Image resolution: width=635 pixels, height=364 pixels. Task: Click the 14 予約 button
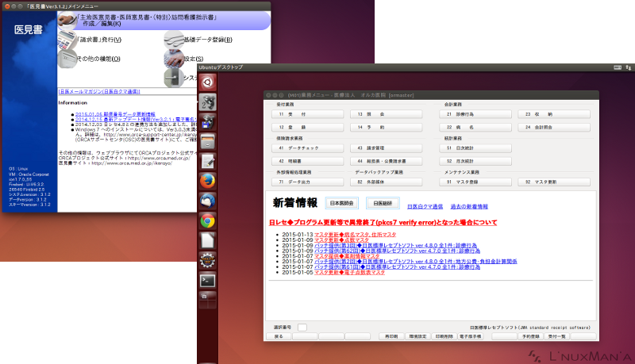tap(387, 128)
